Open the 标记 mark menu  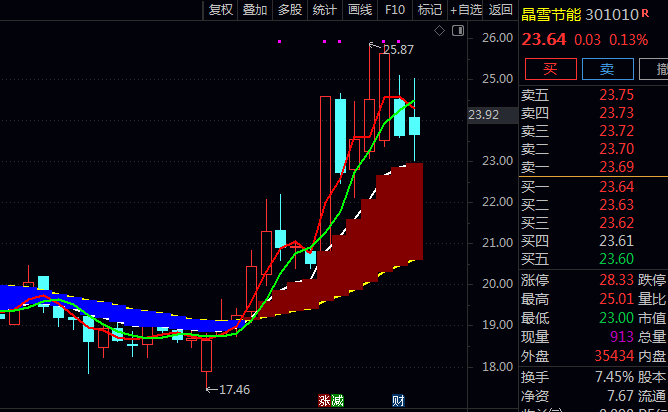pyautogui.click(x=429, y=10)
